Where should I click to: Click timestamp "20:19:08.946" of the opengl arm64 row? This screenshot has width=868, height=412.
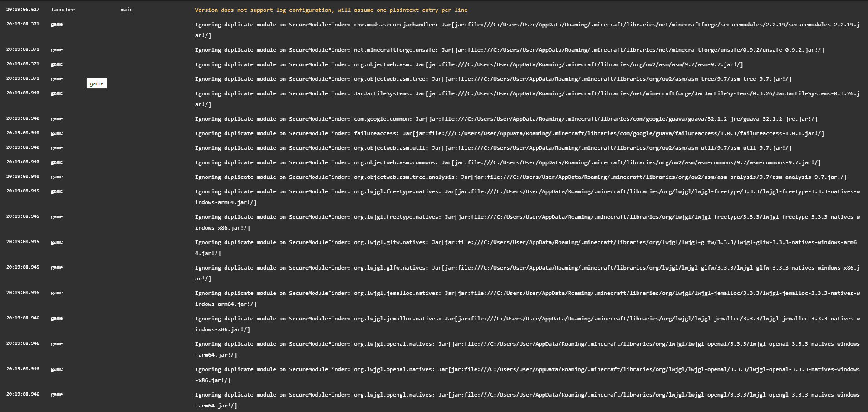23,394
